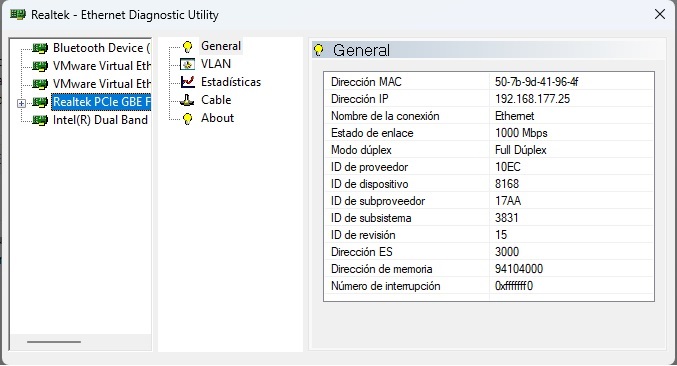Click the lightbulb icon in General header
This screenshot has width=677, height=366.
(x=319, y=50)
